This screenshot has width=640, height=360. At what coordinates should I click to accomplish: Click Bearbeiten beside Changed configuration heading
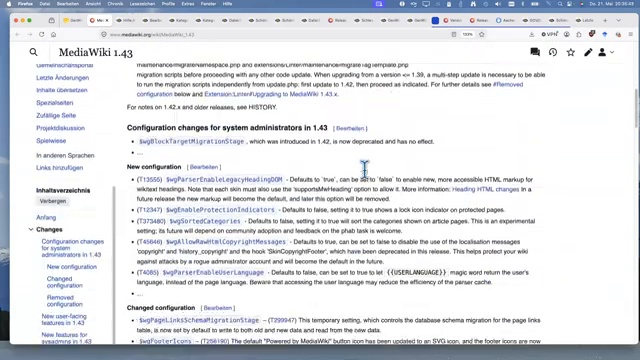point(218,308)
